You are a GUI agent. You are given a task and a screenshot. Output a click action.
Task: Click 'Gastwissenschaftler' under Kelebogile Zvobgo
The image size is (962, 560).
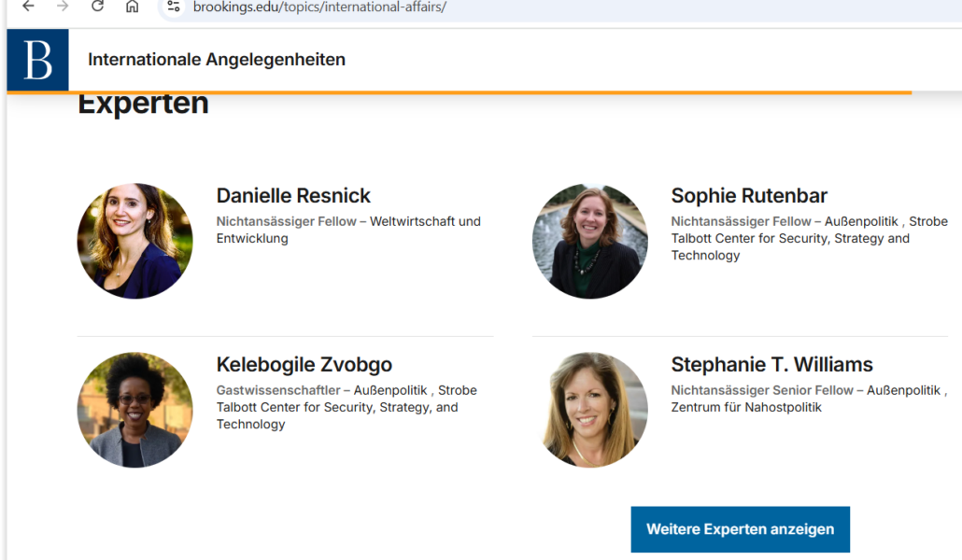[x=278, y=390]
